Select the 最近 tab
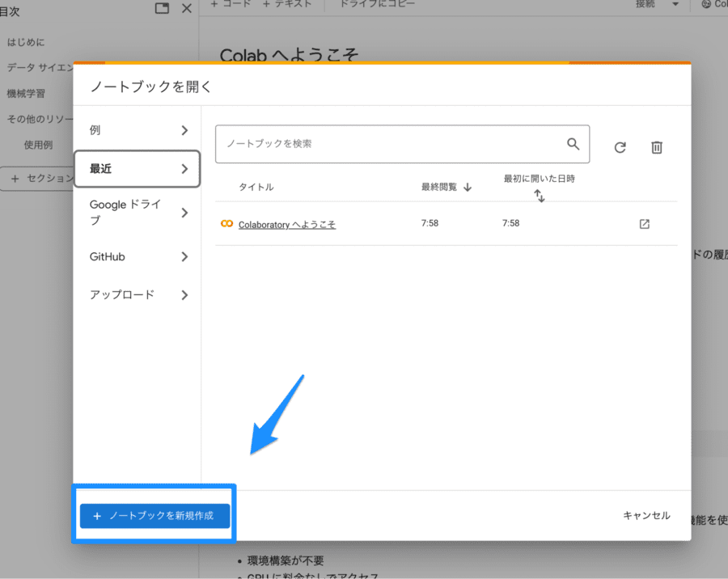The height and width of the screenshot is (579, 728). (137, 168)
